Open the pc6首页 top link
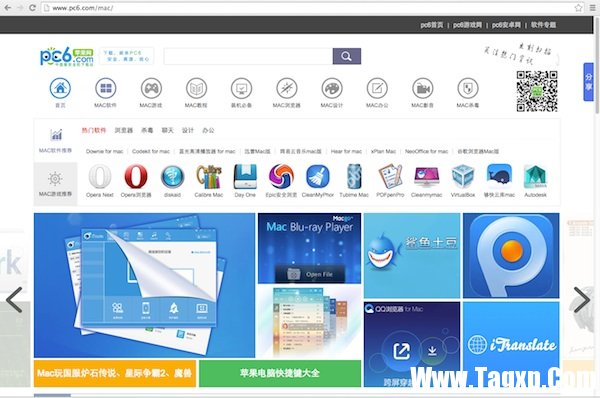The height and width of the screenshot is (398, 600). point(432,25)
